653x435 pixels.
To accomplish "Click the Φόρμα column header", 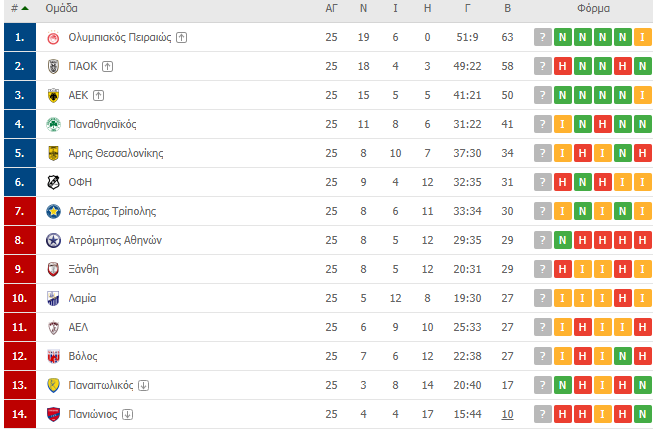I will (x=593, y=8).
